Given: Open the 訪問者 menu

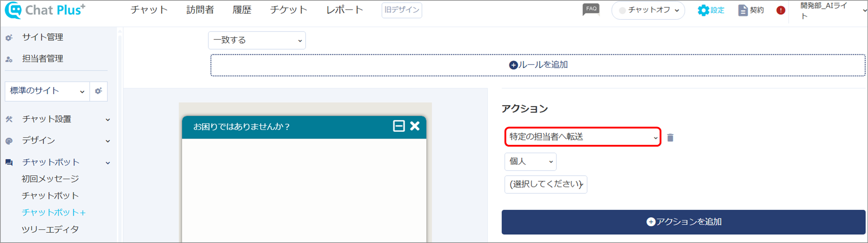Looking at the screenshot, I should 200,10.
